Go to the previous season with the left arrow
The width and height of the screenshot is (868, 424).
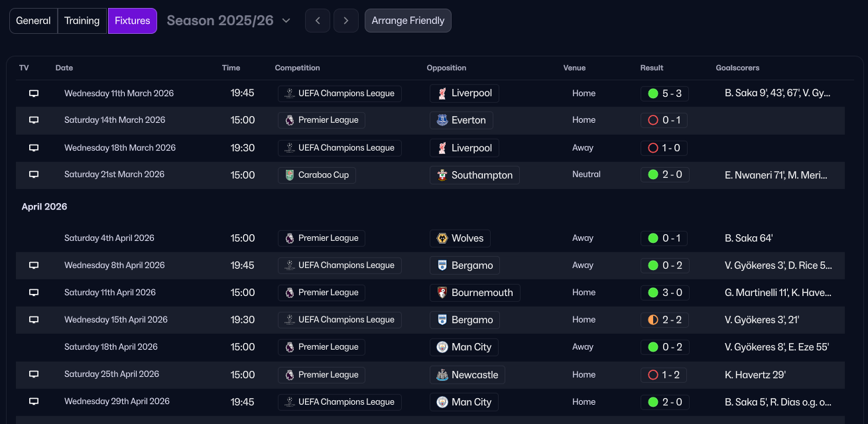(318, 21)
